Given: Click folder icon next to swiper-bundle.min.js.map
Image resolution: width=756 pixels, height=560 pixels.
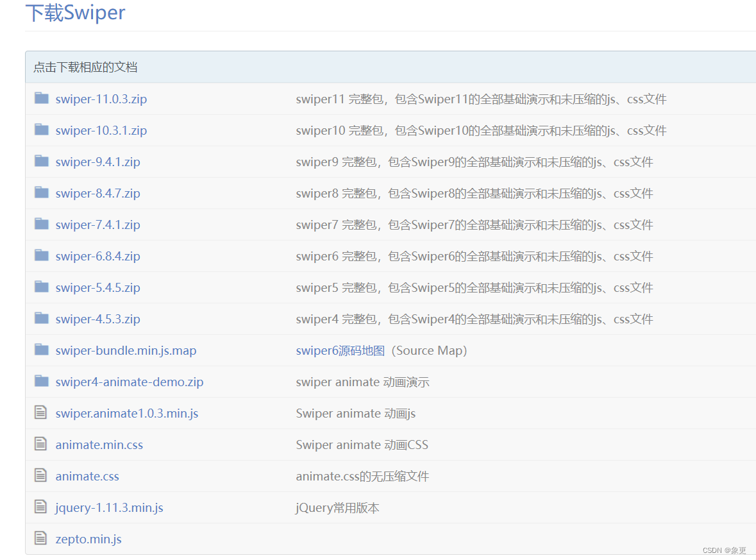Looking at the screenshot, I should pos(42,350).
